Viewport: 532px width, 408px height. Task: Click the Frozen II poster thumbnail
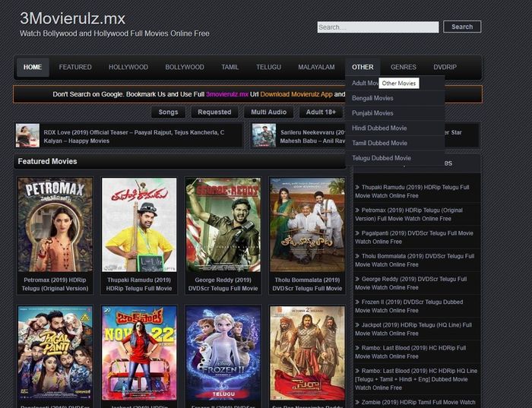click(223, 353)
